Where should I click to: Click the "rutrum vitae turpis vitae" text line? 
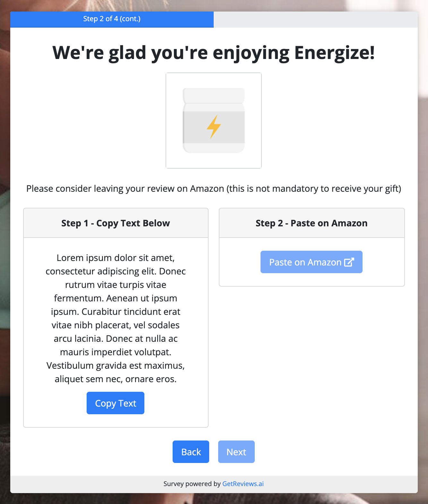pos(116,285)
